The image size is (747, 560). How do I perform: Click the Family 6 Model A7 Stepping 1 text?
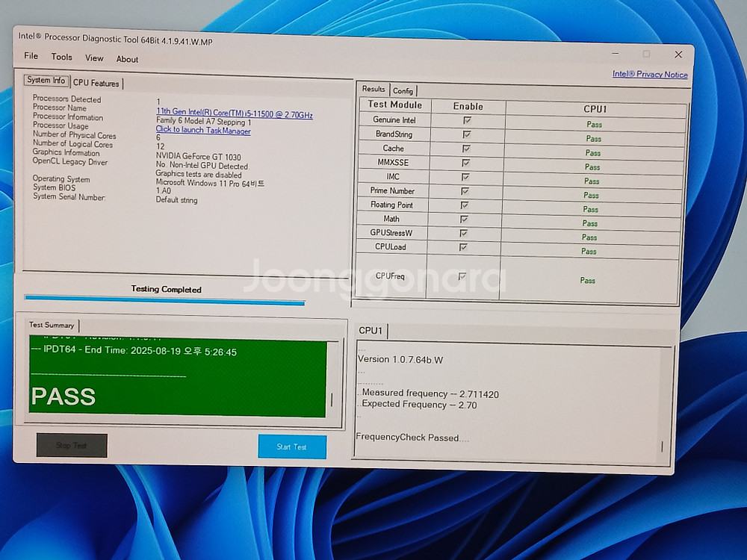tap(203, 122)
